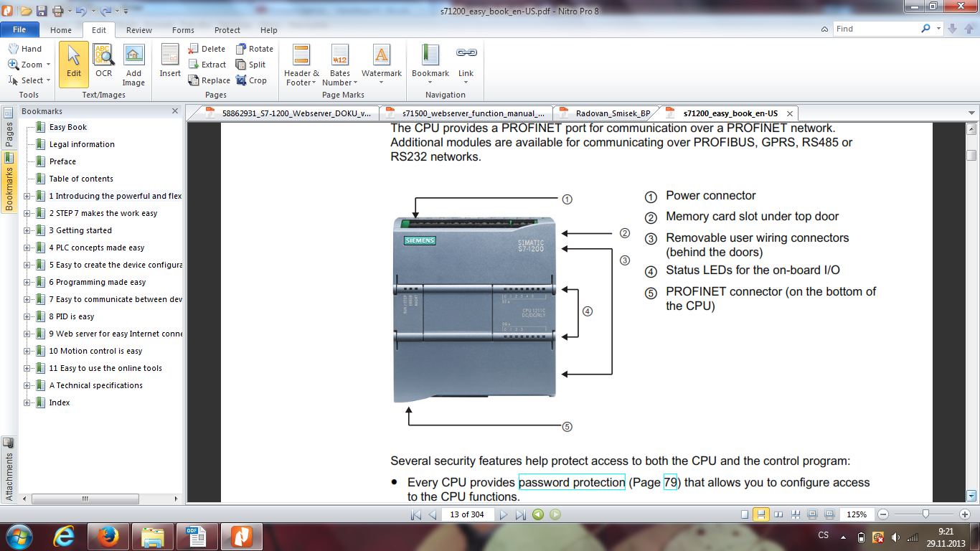Select facing continuous view mode
Image resolution: width=980 pixels, height=551 pixels.
tap(796, 514)
